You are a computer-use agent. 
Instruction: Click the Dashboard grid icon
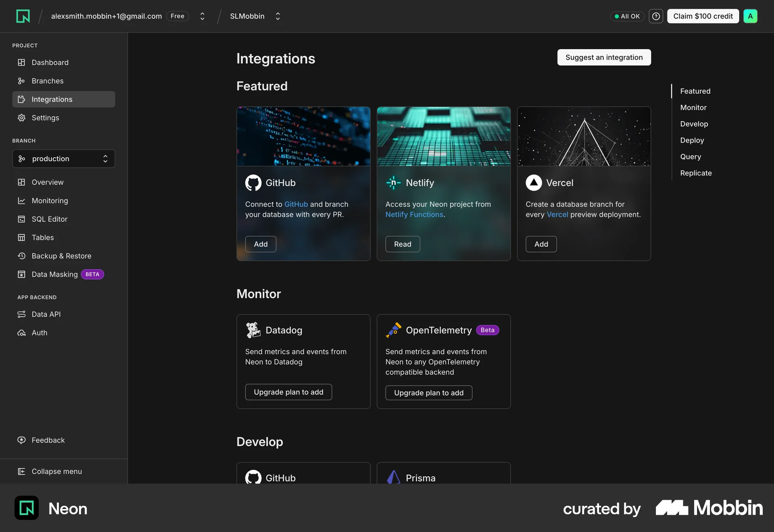[x=21, y=62]
